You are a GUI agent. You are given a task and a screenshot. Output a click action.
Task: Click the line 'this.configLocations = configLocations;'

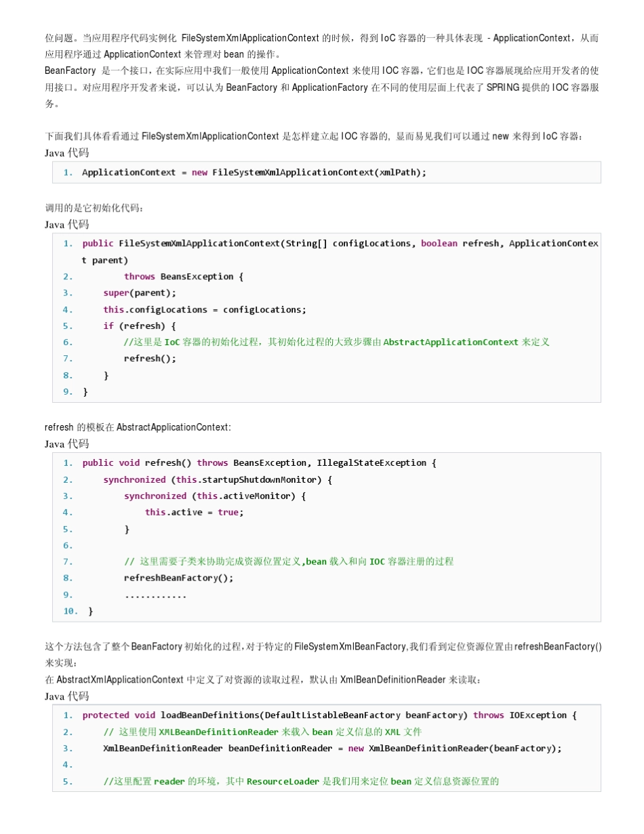tap(205, 310)
